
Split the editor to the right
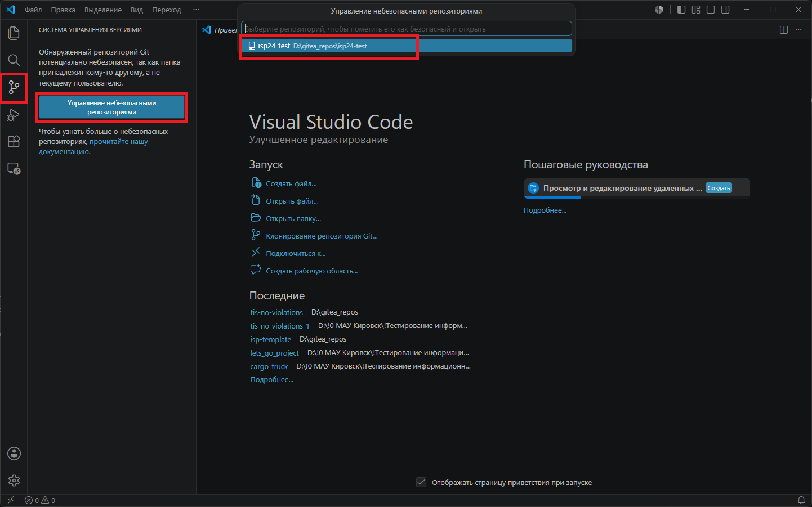tap(784, 30)
